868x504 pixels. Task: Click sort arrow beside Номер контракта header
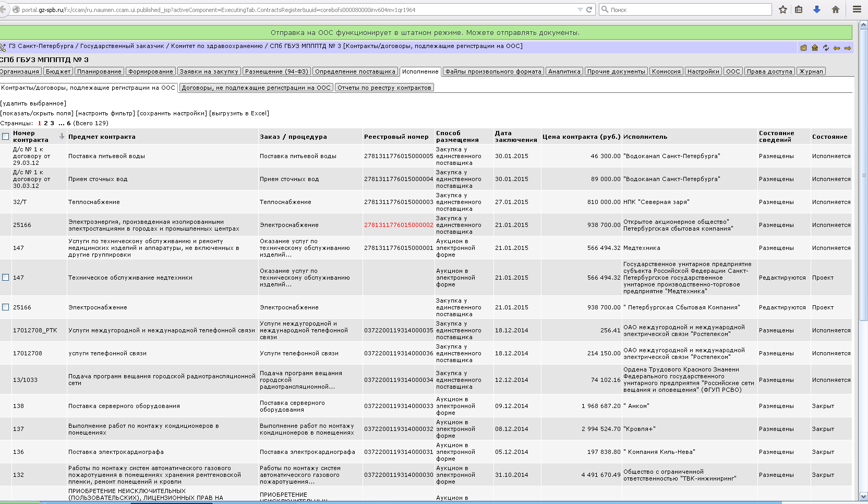62,136
